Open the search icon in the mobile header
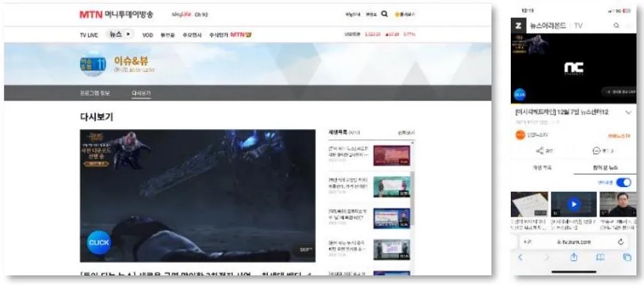The width and height of the screenshot is (644, 285). click(x=616, y=26)
